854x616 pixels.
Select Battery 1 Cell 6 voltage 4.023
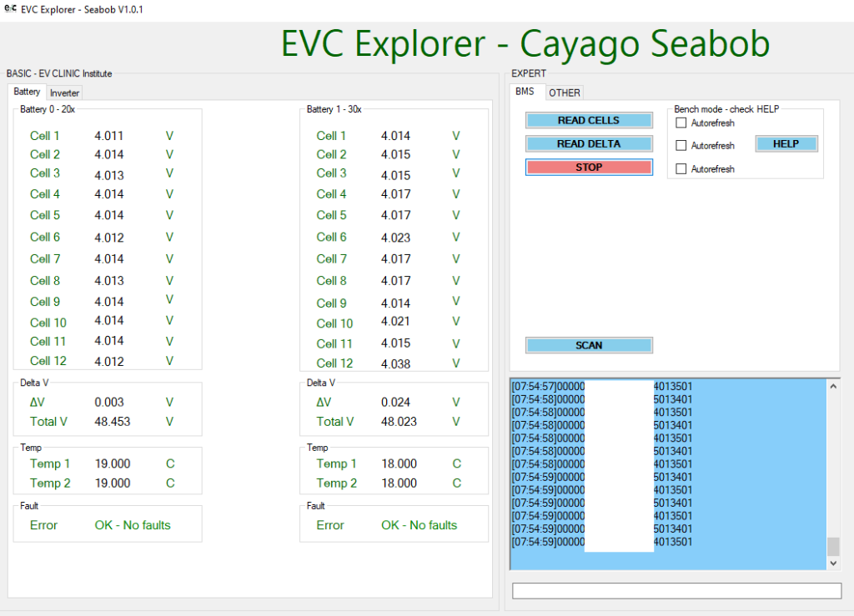(395, 238)
